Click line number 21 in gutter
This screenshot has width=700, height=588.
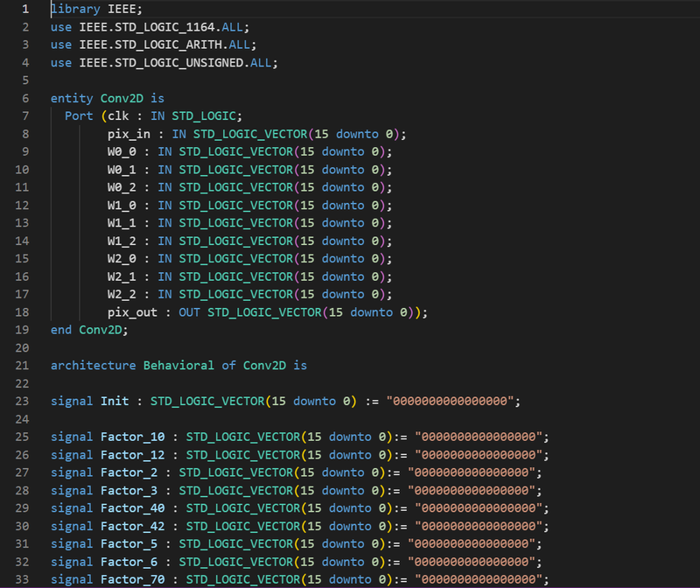point(22,366)
